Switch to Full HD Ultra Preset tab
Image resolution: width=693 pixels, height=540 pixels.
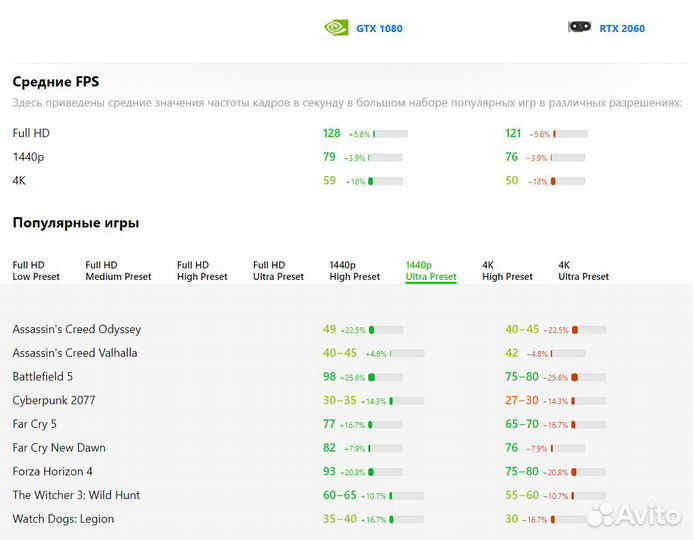(278, 271)
